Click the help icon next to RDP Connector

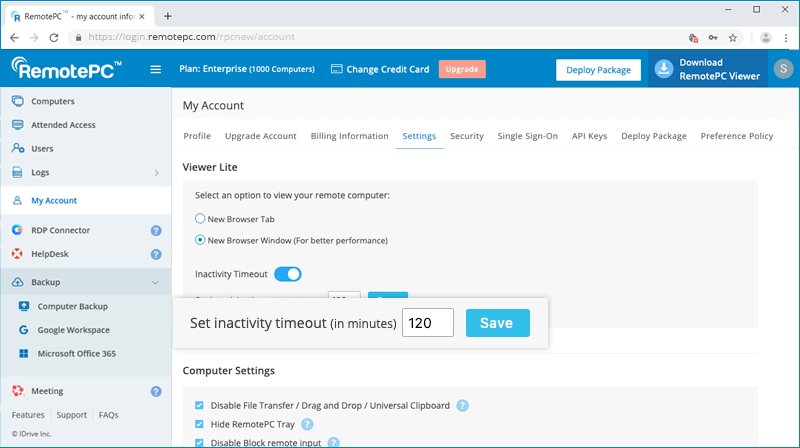pyautogui.click(x=156, y=230)
